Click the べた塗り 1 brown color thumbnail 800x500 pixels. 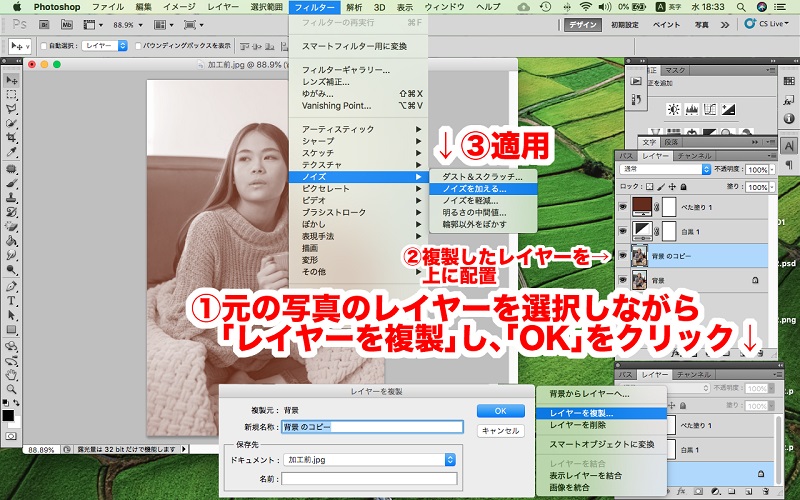point(641,207)
